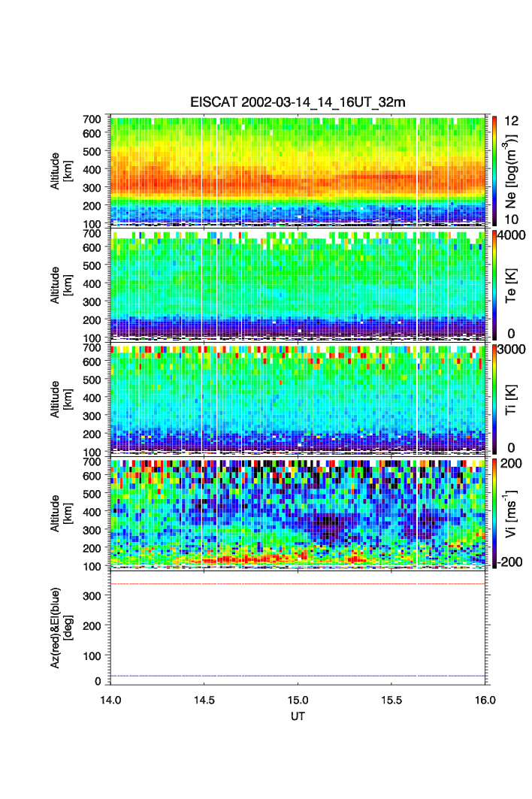This screenshot has width=532, height=799.
Task: Select the red azimuth line in bottom panel
Action: 301,584
